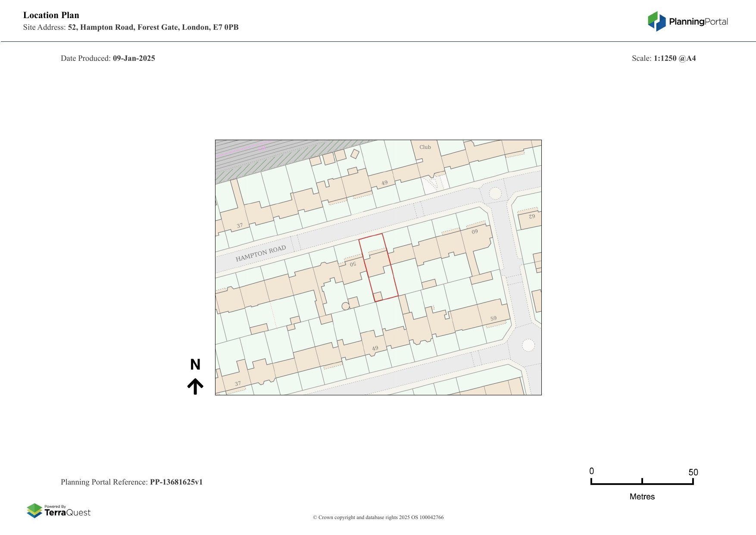Click the north arrow symbol
Image resolution: width=756 pixels, height=535 pixels.
pos(195,386)
